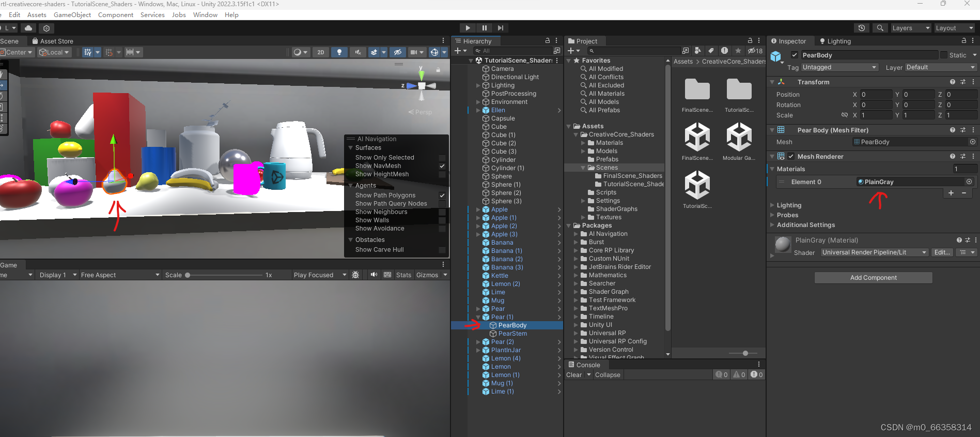The image size is (980, 437).
Task: Adjust Game view Scale slider
Action: (225, 275)
